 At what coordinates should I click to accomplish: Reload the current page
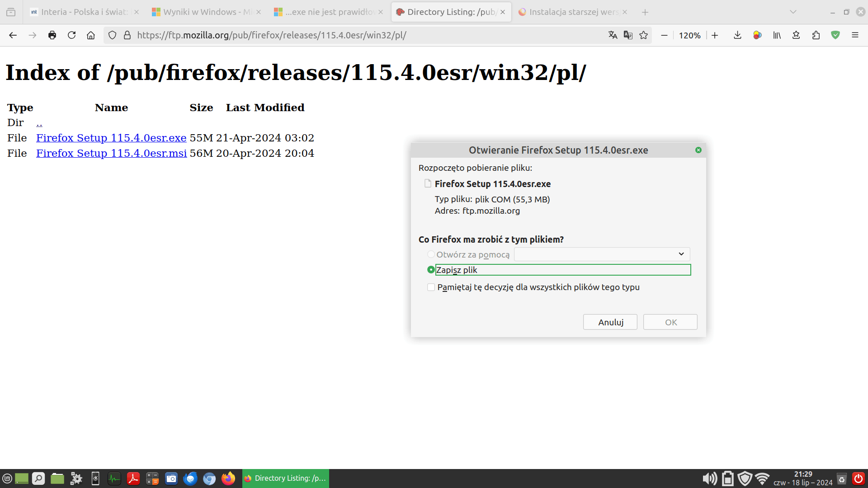click(71, 35)
